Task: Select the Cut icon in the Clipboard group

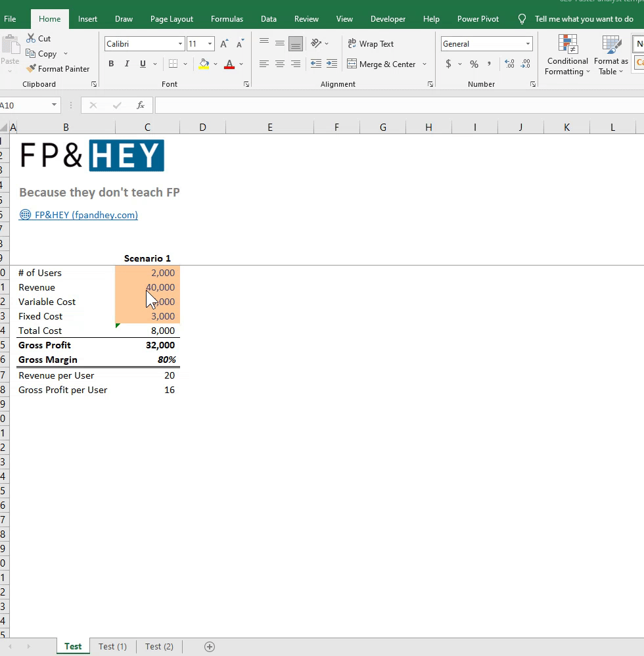Action: click(31, 38)
